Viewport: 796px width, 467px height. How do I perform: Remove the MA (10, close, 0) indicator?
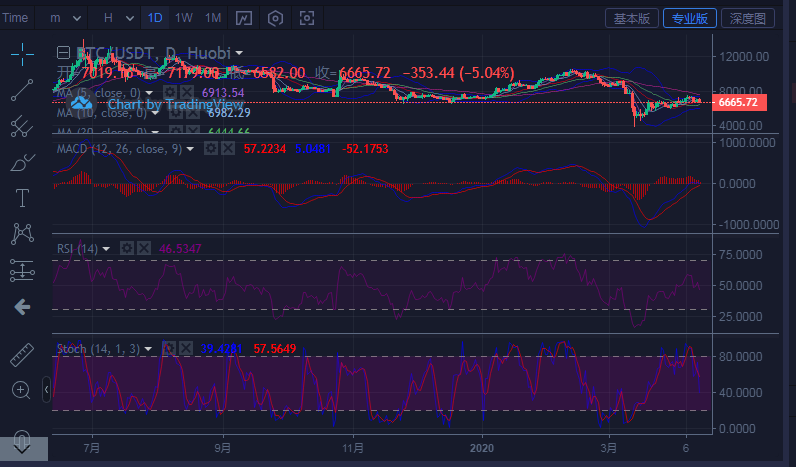click(x=192, y=113)
